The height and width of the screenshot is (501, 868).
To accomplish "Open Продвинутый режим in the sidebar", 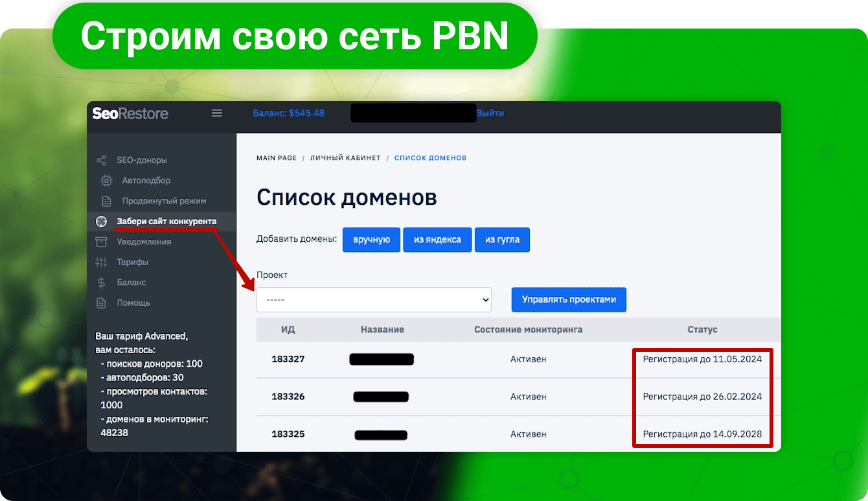I will 165,201.
